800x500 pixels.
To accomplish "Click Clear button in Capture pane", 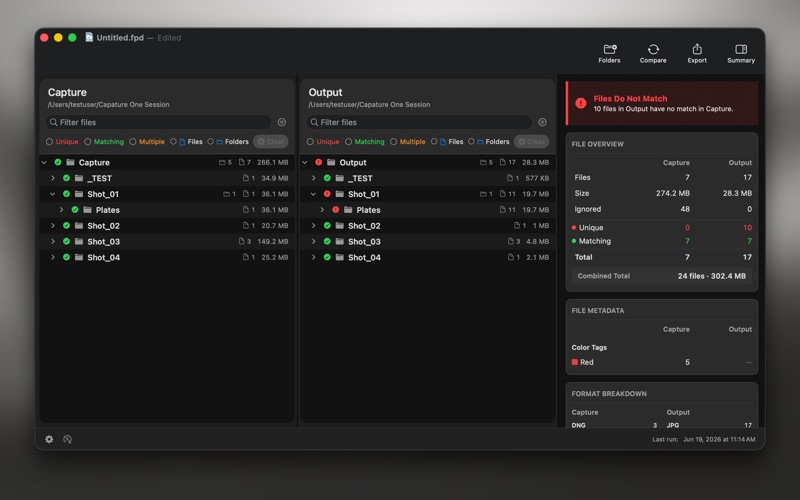I will 271,142.
